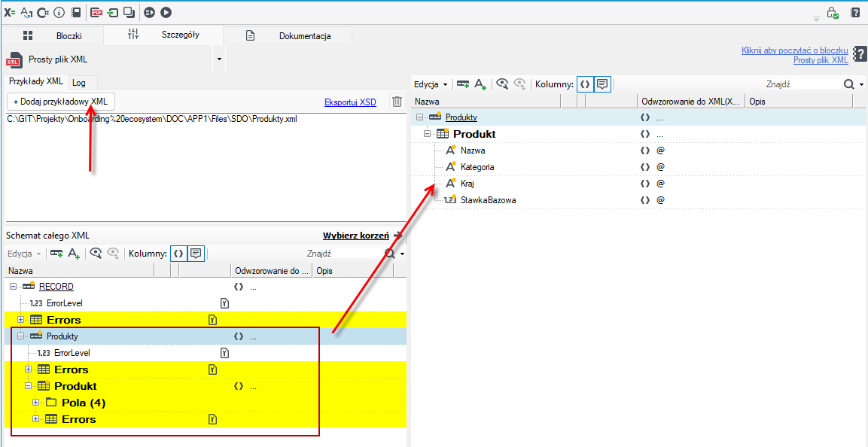
Task: Select the Przykłady XML tab
Action: [37, 81]
